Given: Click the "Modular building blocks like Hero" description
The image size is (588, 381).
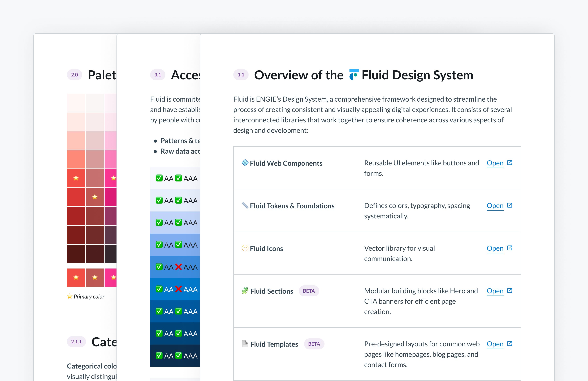Looking at the screenshot, I should pyautogui.click(x=421, y=301).
